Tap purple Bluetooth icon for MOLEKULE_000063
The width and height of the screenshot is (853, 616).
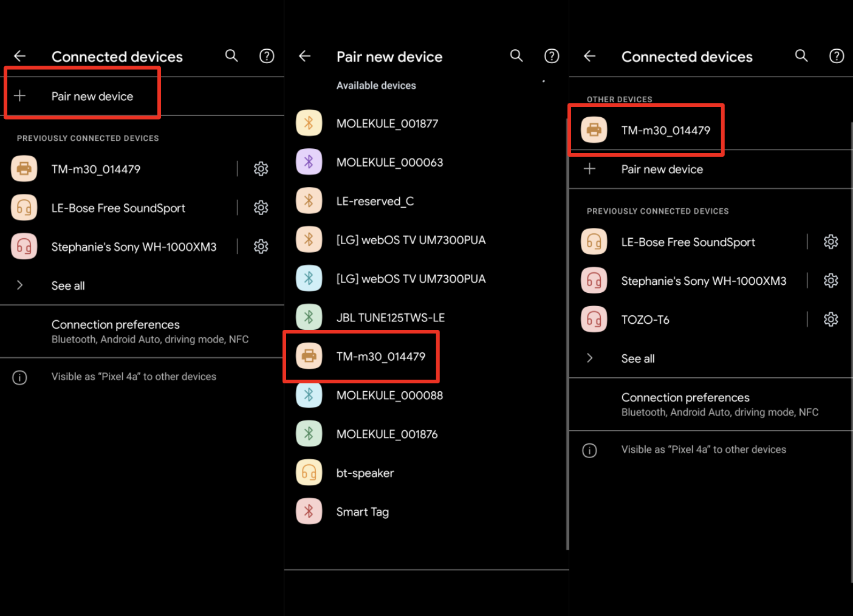pyautogui.click(x=309, y=162)
